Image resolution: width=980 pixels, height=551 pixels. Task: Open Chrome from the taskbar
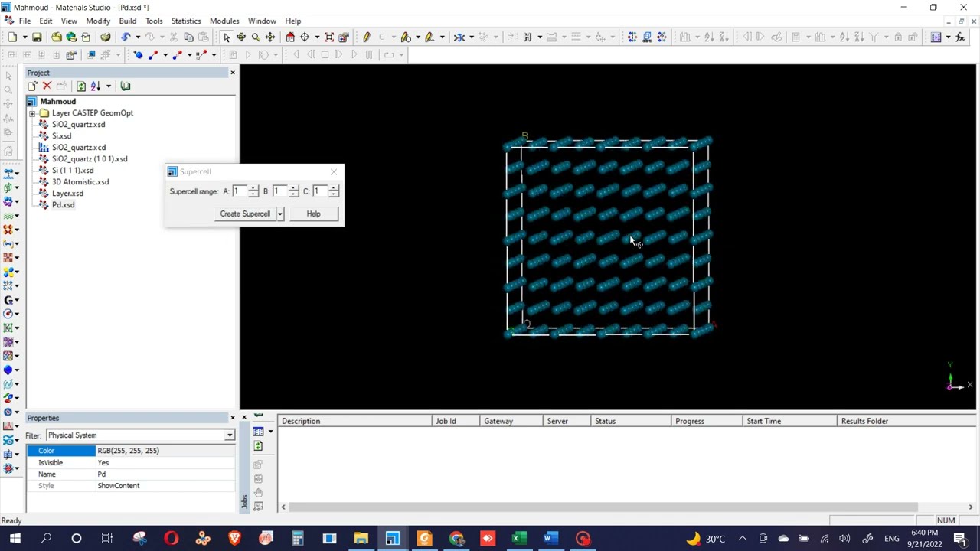[456, 539]
